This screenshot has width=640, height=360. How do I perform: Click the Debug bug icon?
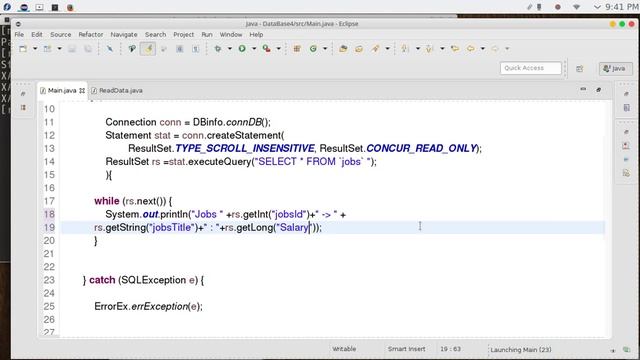tap(218, 49)
